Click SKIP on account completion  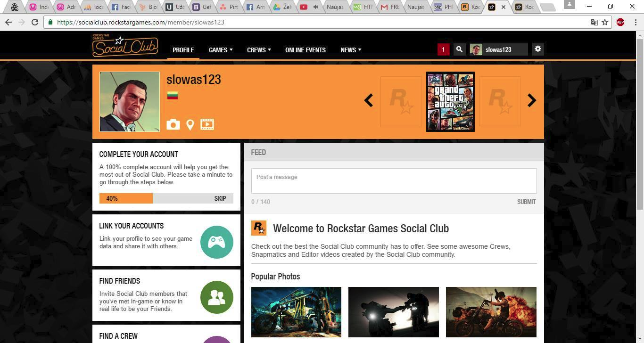[x=220, y=198]
